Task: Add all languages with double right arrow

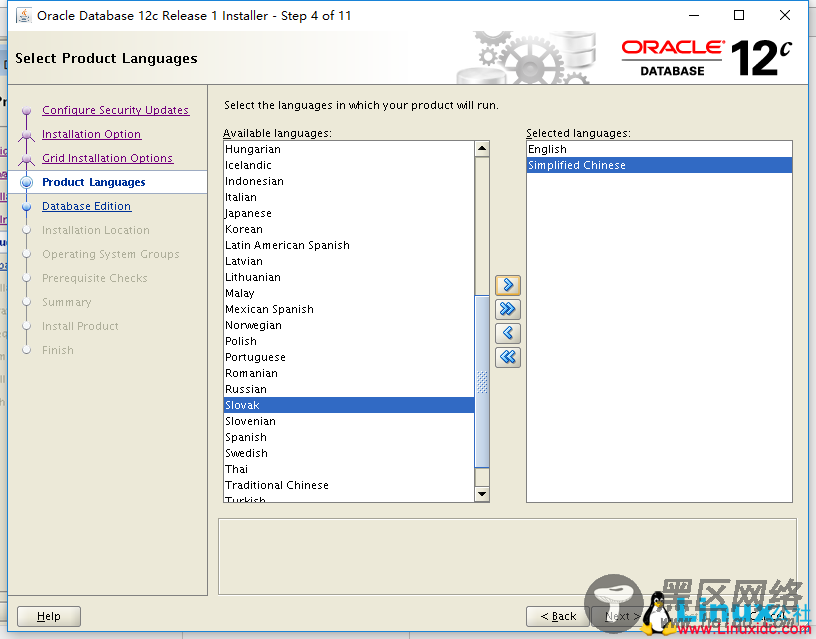Action: click(507, 309)
